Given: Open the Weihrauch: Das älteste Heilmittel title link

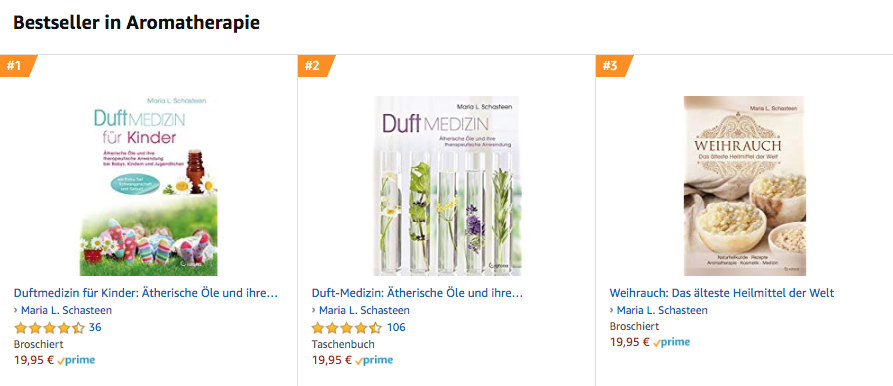Looking at the screenshot, I should [x=722, y=293].
